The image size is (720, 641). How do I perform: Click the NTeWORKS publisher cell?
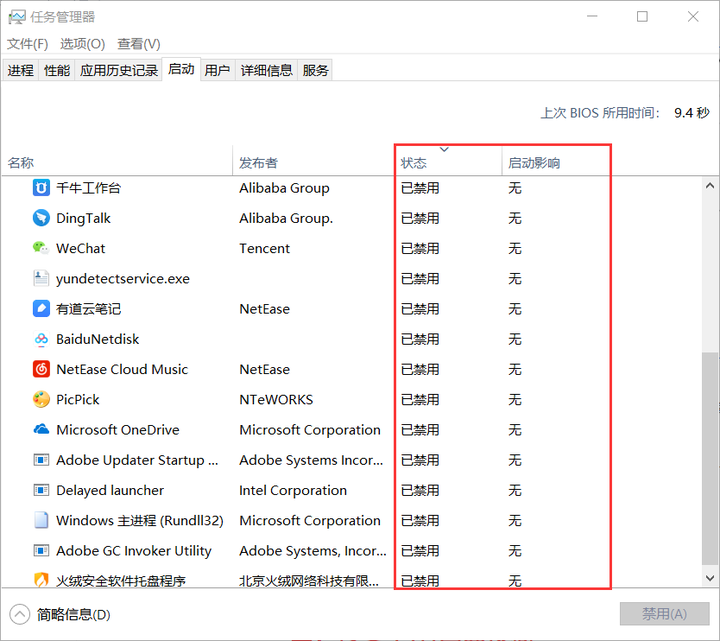tap(276, 400)
